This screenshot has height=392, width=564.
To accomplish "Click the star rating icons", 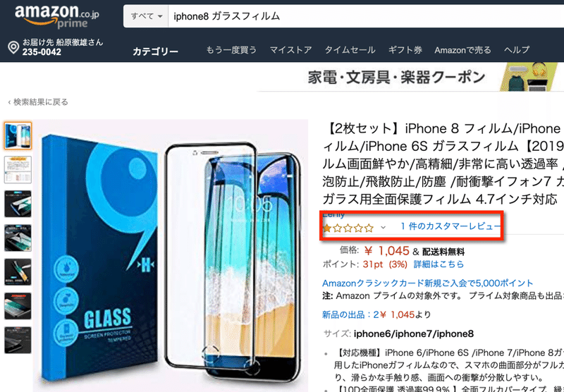I will point(348,228).
